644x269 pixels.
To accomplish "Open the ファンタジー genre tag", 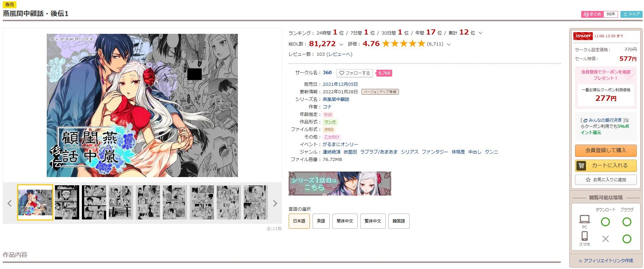I will pos(435,152).
